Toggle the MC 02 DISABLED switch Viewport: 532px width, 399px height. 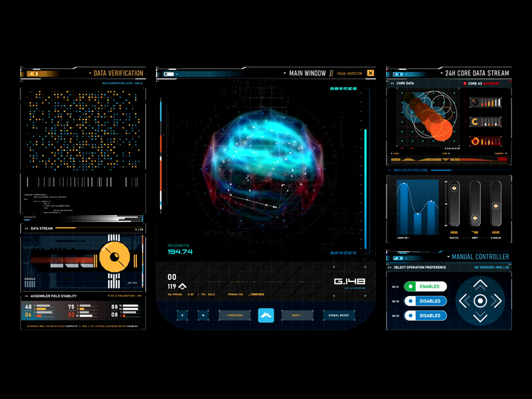pyautogui.click(x=426, y=301)
